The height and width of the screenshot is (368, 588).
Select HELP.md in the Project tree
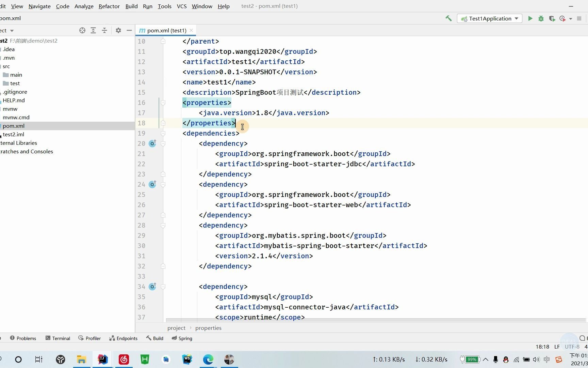(14, 100)
